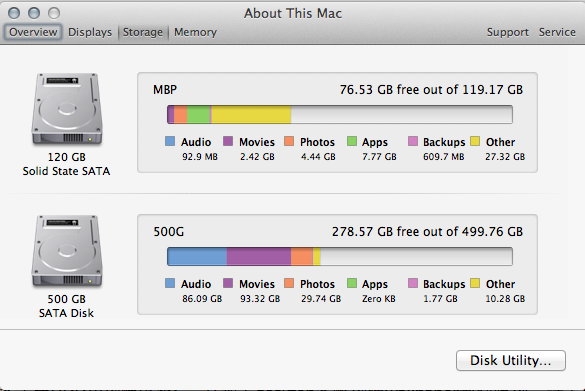Click the 120 GB Solid State drive icon

(x=67, y=109)
